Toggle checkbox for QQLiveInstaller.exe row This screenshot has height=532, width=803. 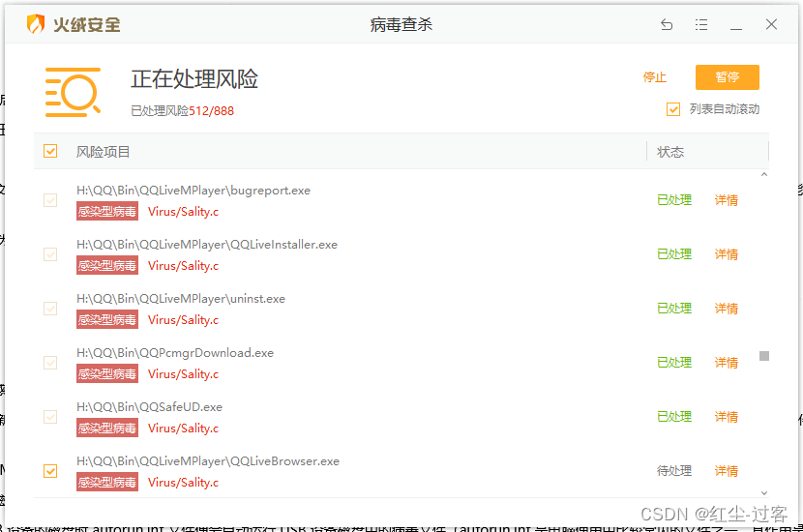point(50,254)
